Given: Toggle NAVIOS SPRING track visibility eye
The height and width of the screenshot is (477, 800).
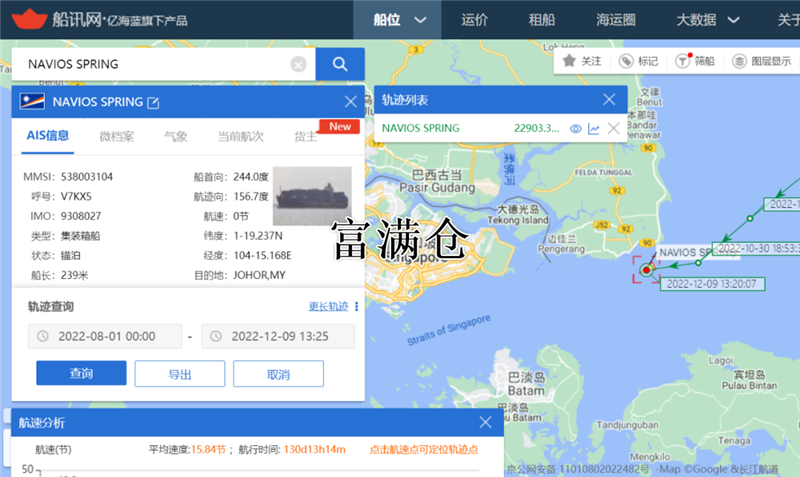Looking at the screenshot, I should (x=576, y=129).
